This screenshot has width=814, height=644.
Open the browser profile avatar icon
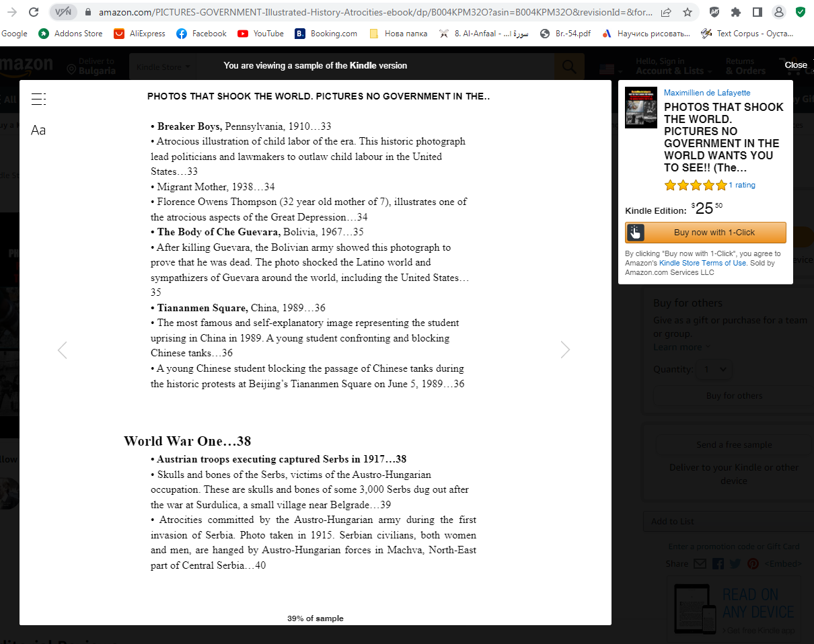778,12
